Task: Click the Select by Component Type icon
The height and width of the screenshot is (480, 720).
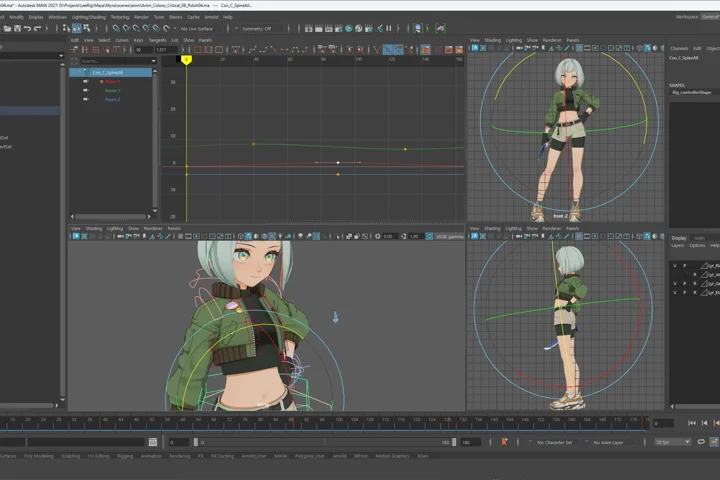Action: (x=87, y=28)
